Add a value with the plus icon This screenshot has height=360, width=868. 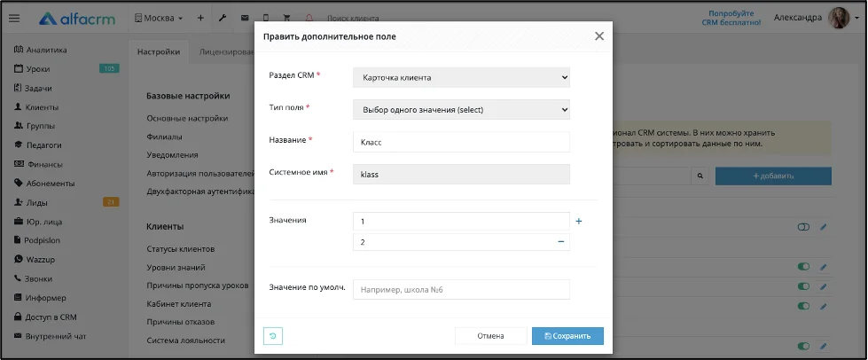(x=579, y=221)
